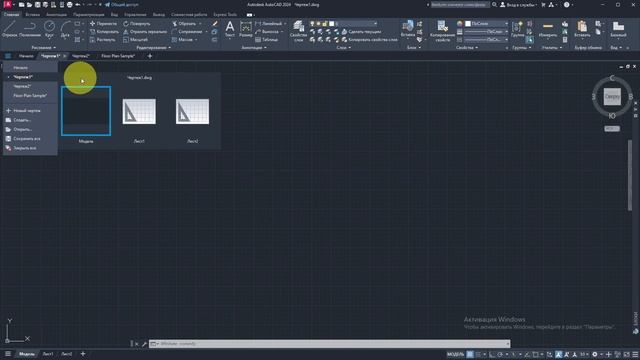Activate the Copy (Копировать) command
640x360 pixels.
[104, 31]
